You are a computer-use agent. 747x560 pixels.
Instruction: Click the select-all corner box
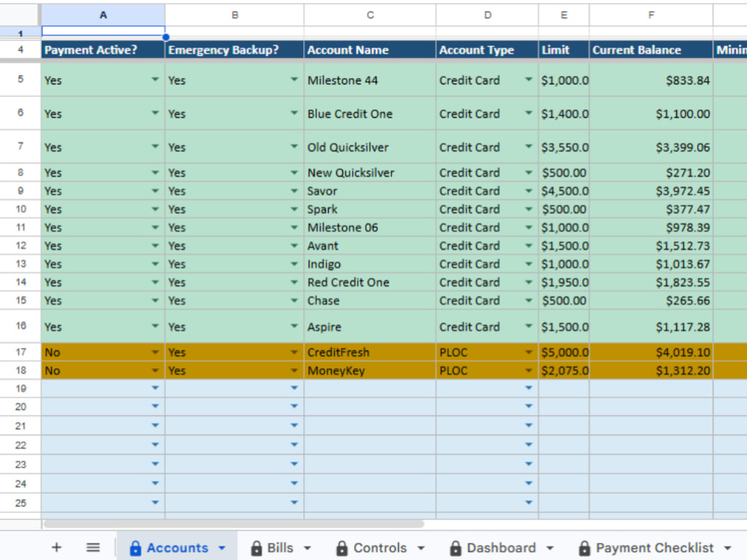[19, 15]
